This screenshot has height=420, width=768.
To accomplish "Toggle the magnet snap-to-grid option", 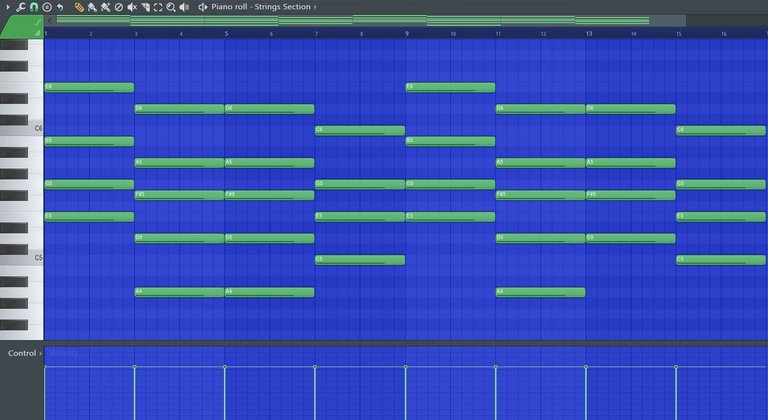I will pyautogui.click(x=34, y=7).
